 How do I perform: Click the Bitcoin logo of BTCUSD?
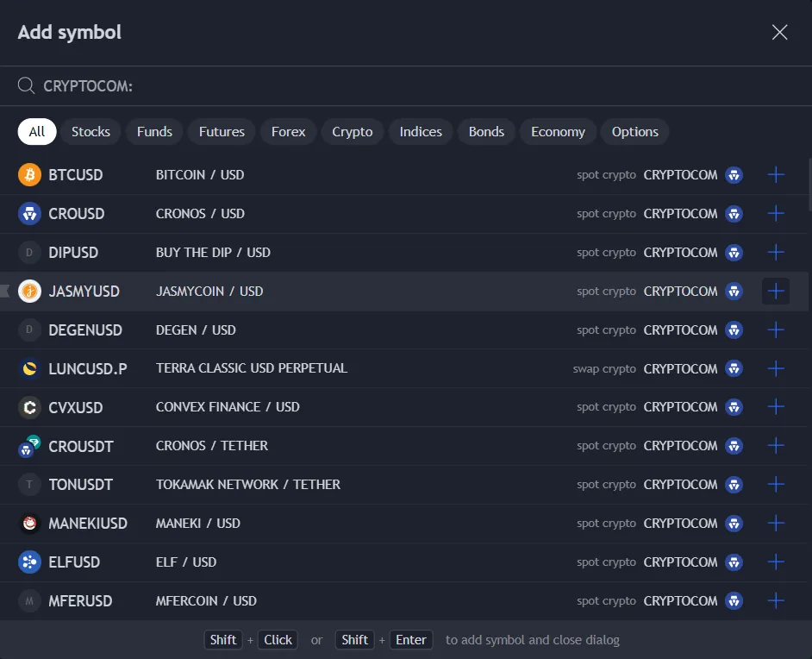pyautogui.click(x=29, y=174)
